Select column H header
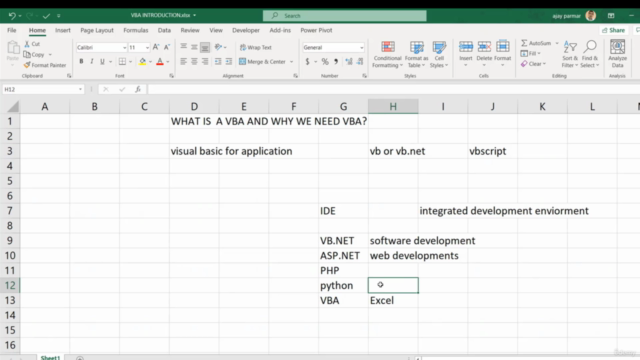640x360 pixels. pyautogui.click(x=393, y=107)
